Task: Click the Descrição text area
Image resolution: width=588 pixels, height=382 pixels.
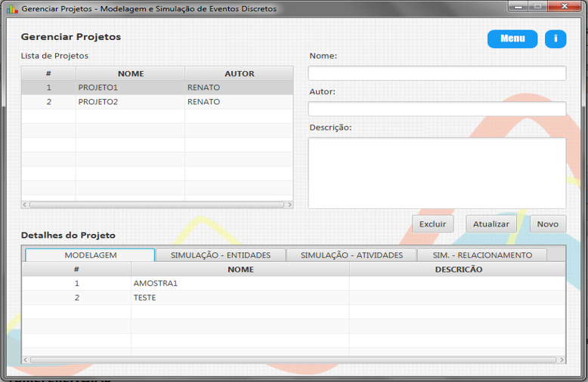Action: pyautogui.click(x=436, y=173)
